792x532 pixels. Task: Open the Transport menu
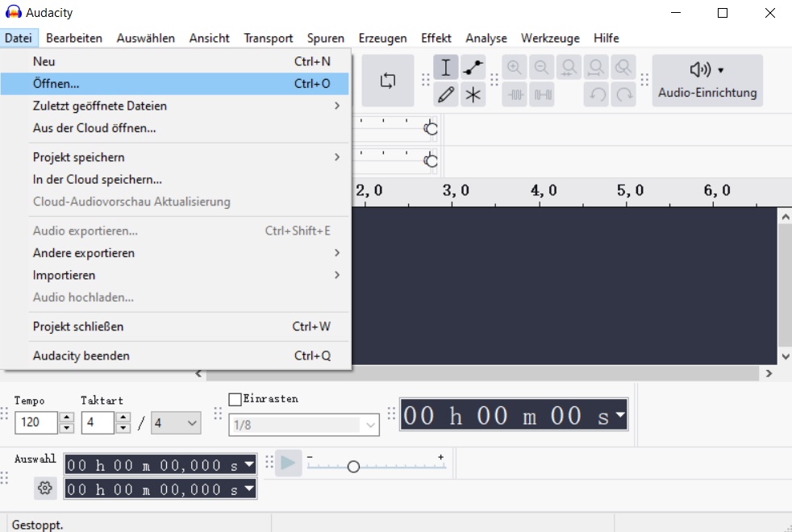click(x=269, y=39)
